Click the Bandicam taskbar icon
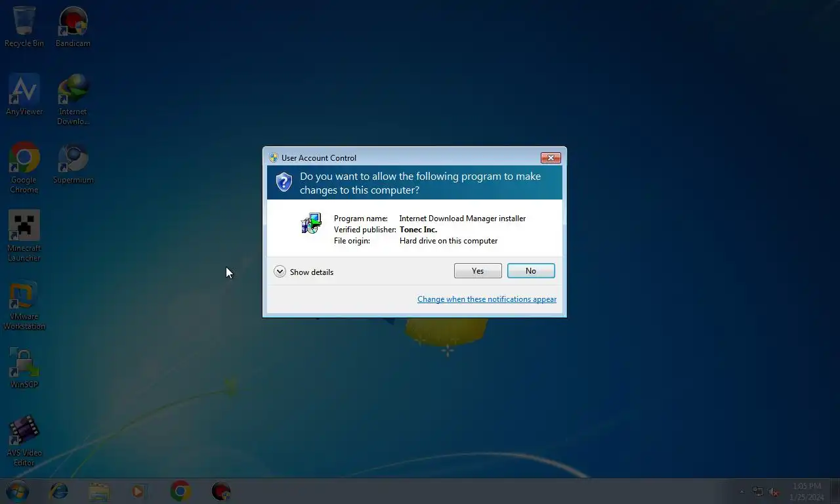The height and width of the screenshot is (504, 840). click(x=221, y=491)
